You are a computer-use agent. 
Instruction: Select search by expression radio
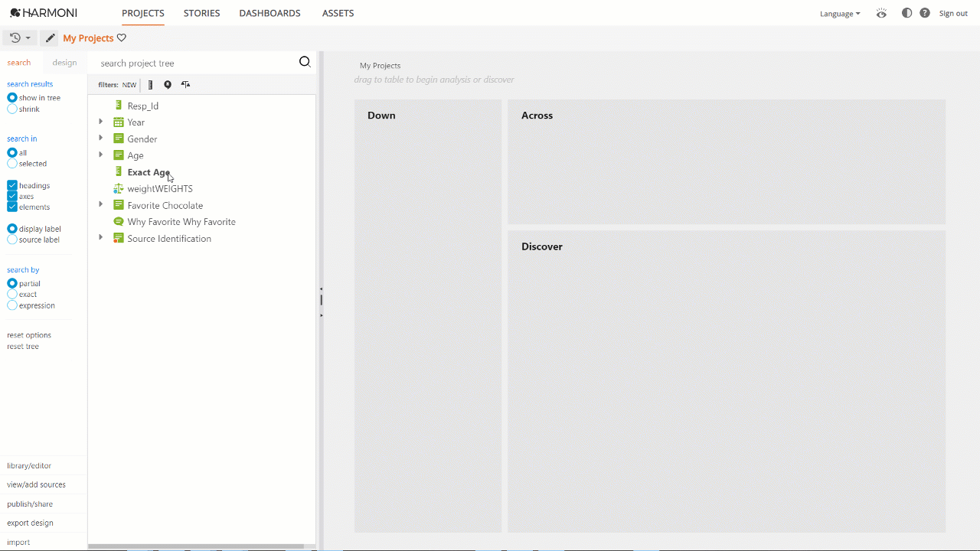coord(12,305)
